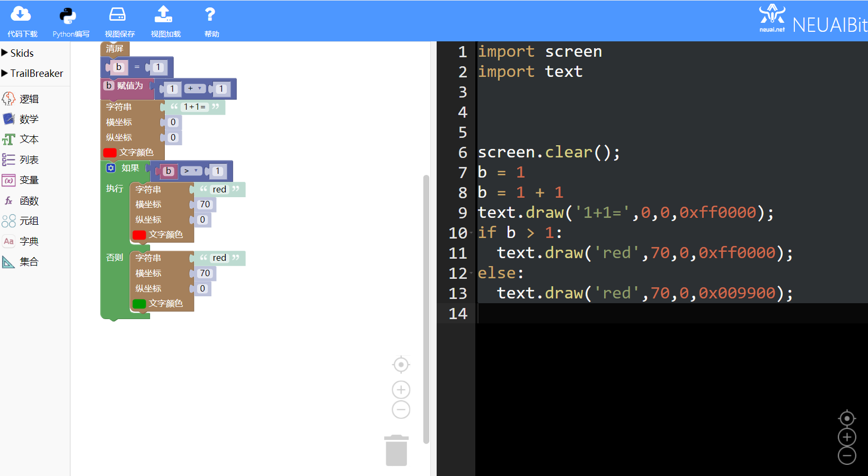Viewport: 868px width, 476px height.
Task: Click the 集合 category label
Action: click(x=29, y=262)
